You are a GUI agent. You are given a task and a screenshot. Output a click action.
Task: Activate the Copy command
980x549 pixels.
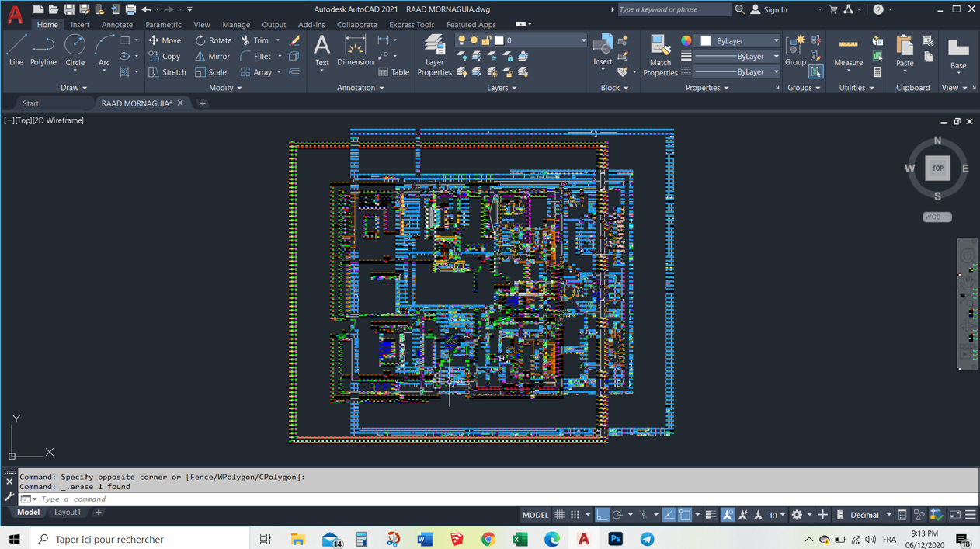coord(164,56)
